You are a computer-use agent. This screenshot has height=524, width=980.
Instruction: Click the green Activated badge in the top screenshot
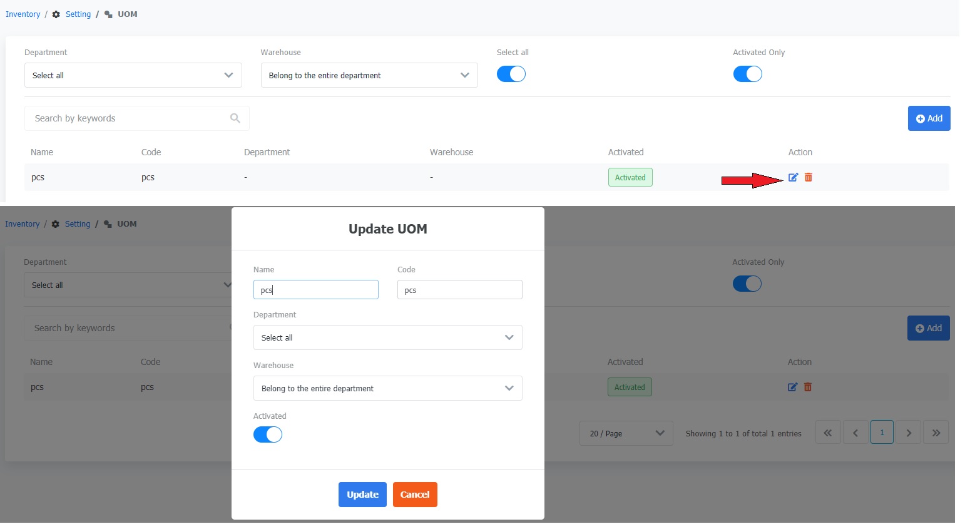(x=630, y=177)
